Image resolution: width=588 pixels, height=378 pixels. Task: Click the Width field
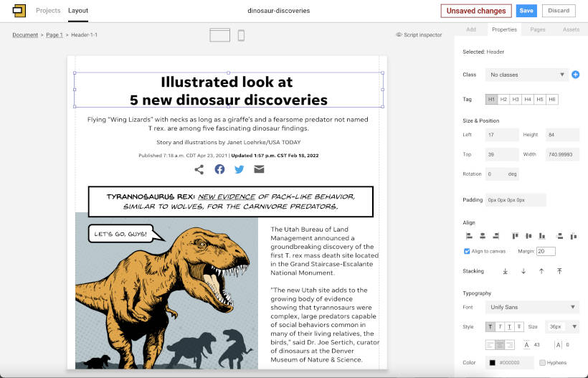pyautogui.click(x=562, y=154)
